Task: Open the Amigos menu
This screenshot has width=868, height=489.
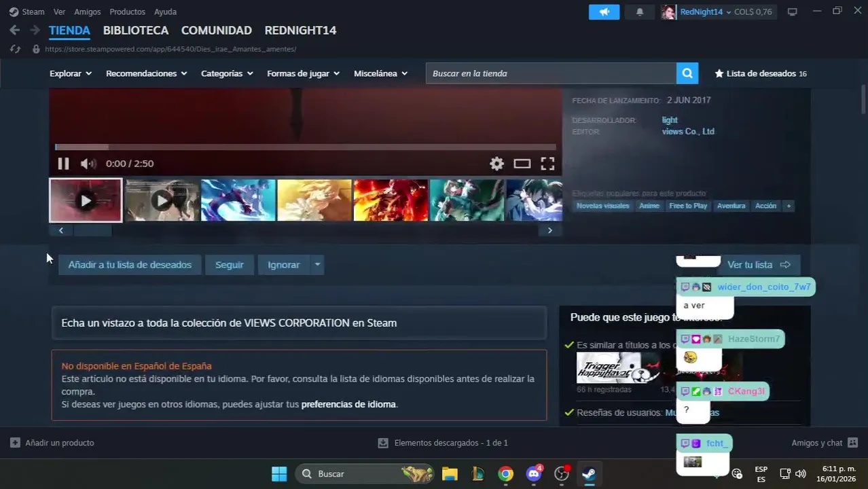Action: [88, 12]
